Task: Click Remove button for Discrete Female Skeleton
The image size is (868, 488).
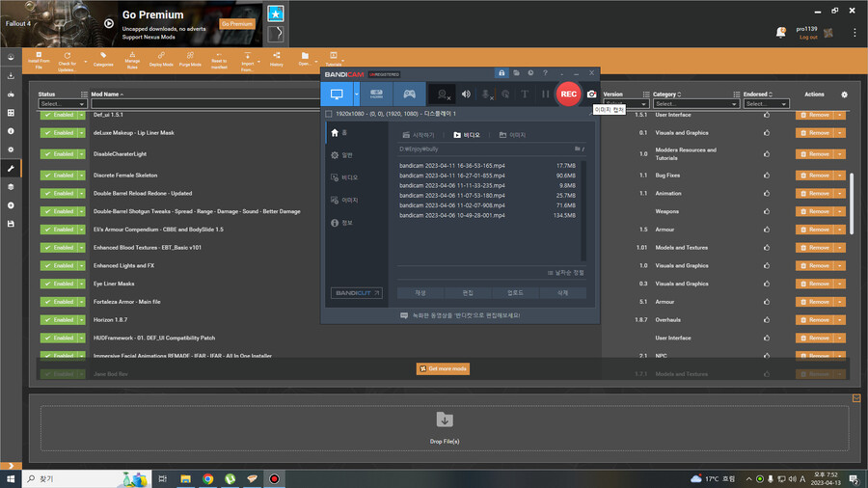Action: click(x=814, y=175)
